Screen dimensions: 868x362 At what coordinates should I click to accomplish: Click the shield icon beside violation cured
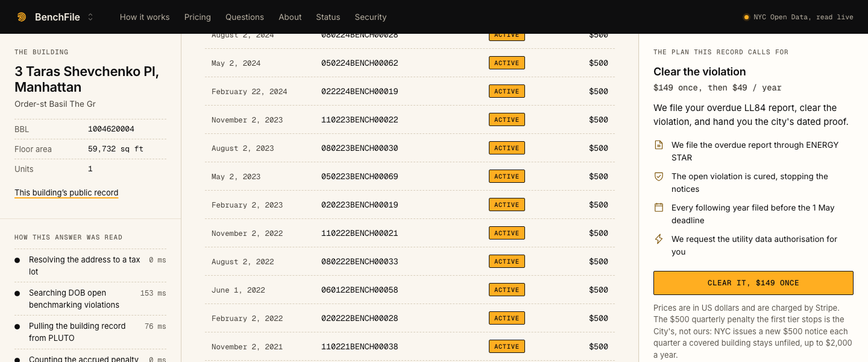coord(659,176)
